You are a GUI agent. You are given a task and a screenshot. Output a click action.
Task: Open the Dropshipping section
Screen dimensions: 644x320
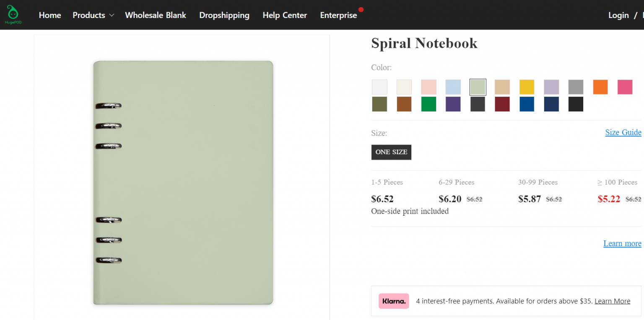[x=224, y=15]
